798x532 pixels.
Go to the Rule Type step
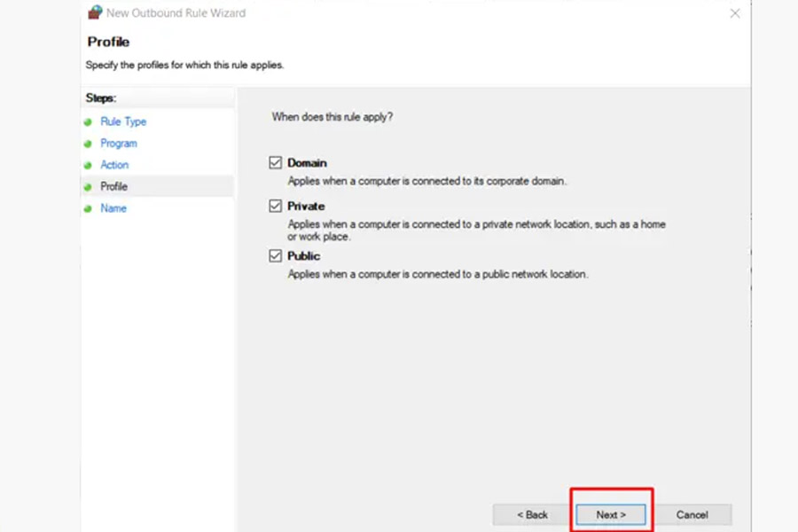123,121
